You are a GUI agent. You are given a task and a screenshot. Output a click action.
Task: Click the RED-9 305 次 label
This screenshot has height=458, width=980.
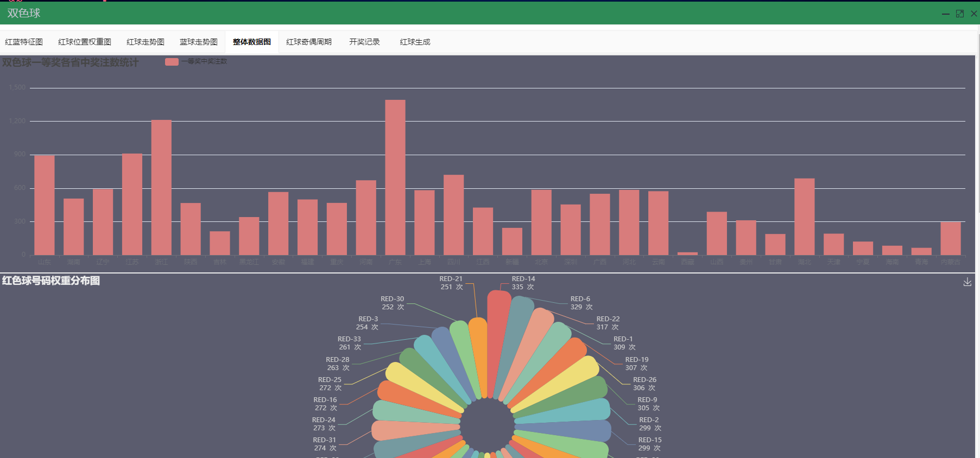click(648, 404)
